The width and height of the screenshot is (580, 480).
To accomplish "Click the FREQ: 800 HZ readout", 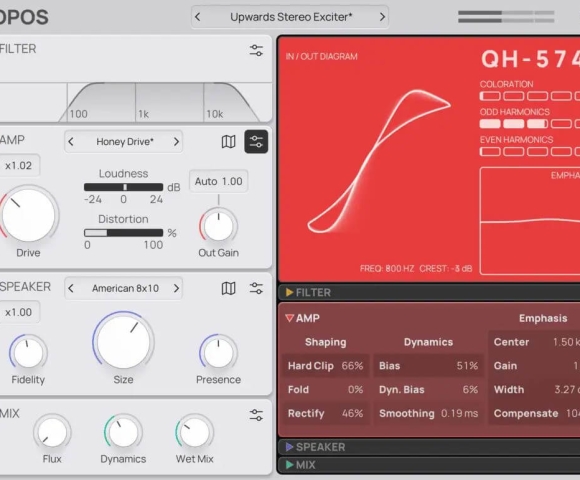I will (x=387, y=268).
